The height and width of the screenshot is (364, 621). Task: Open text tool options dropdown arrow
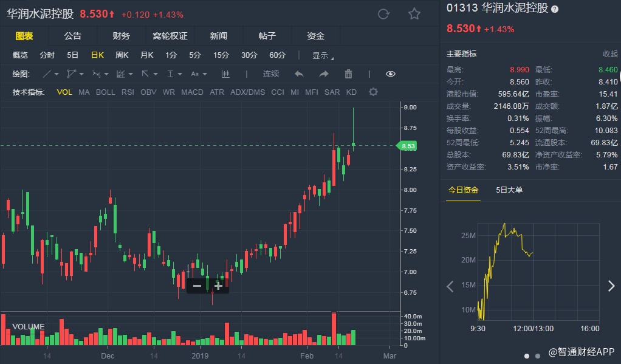coord(205,75)
